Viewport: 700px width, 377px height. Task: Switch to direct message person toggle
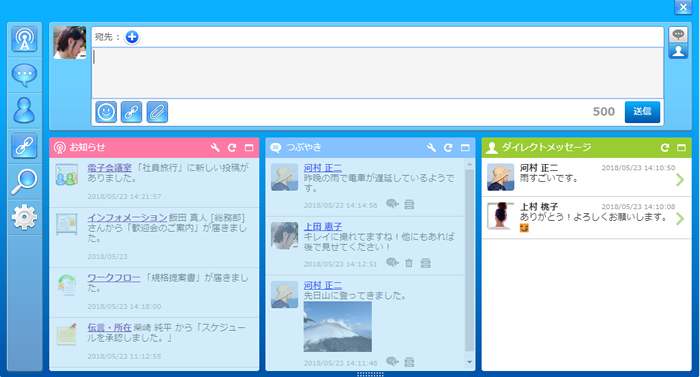click(678, 51)
